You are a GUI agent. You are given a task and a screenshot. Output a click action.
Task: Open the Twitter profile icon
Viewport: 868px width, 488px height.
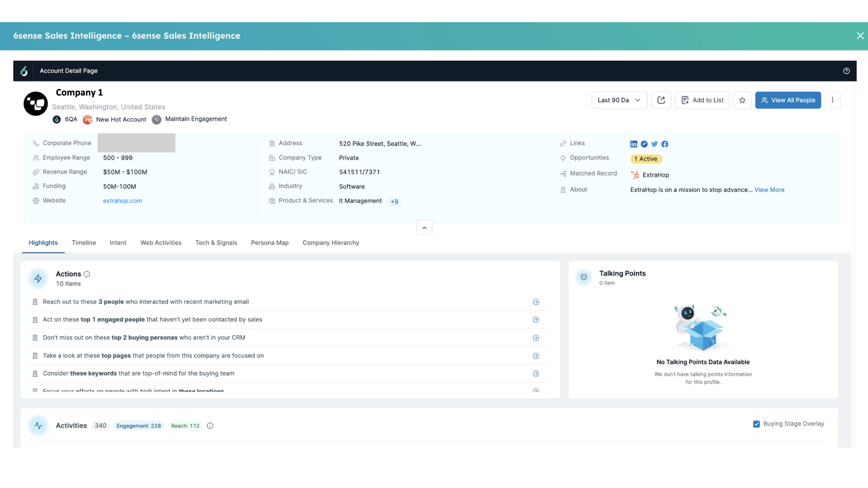[654, 144]
